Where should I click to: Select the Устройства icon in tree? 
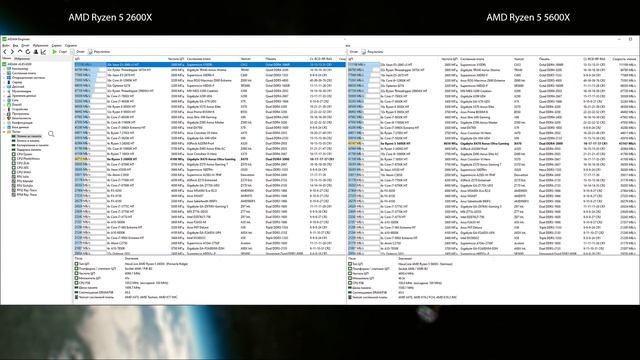pos(9,109)
